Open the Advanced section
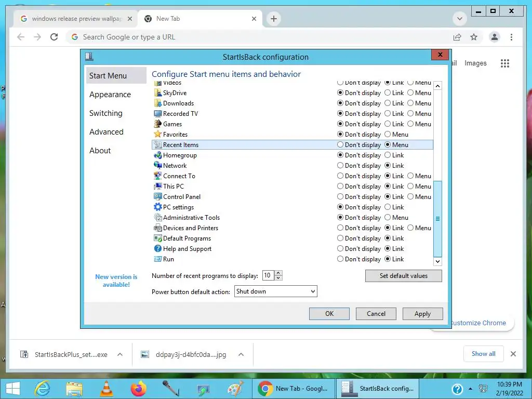Viewport: 532px width, 399px height. pyautogui.click(x=106, y=131)
